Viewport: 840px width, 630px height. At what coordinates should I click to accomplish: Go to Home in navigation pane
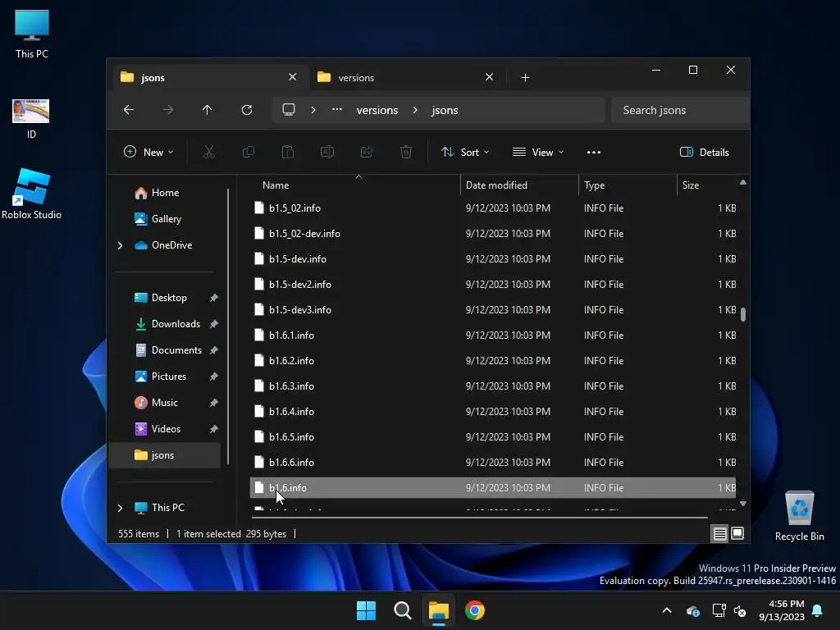coord(164,193)
